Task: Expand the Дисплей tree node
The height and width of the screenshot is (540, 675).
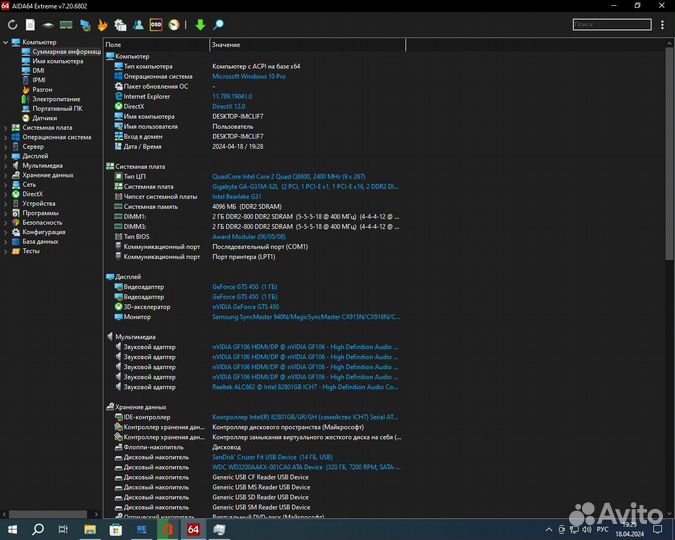Action: pos(6,156)
